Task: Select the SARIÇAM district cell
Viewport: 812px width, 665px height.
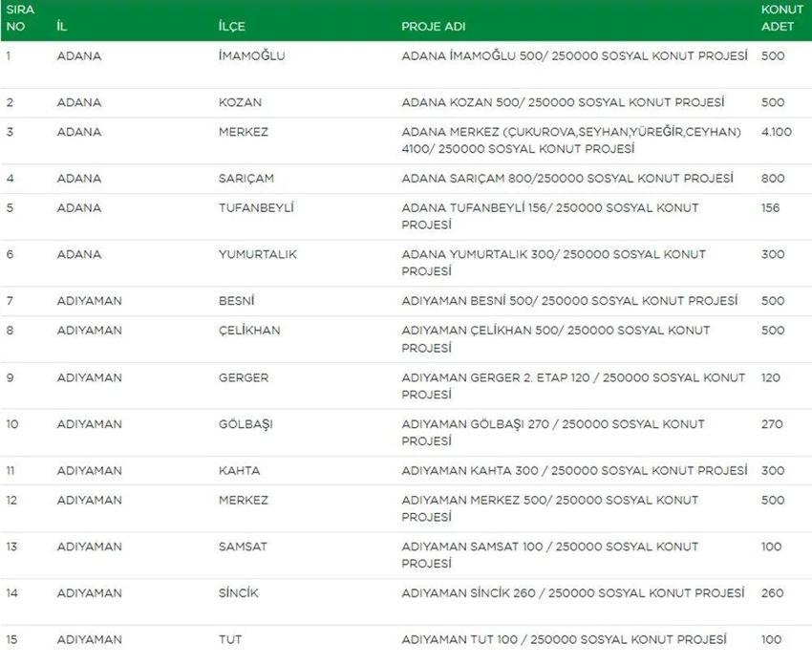Action: (246, 178)
